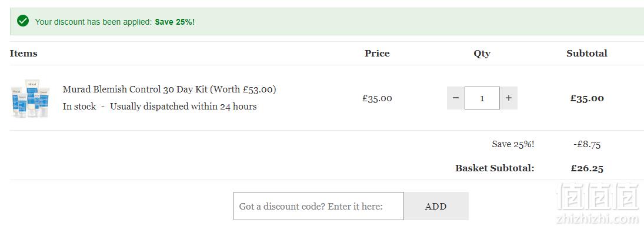The image size is (644, 229).
Task: Click the -£8.75 discount amount
Action: (587, 144)
